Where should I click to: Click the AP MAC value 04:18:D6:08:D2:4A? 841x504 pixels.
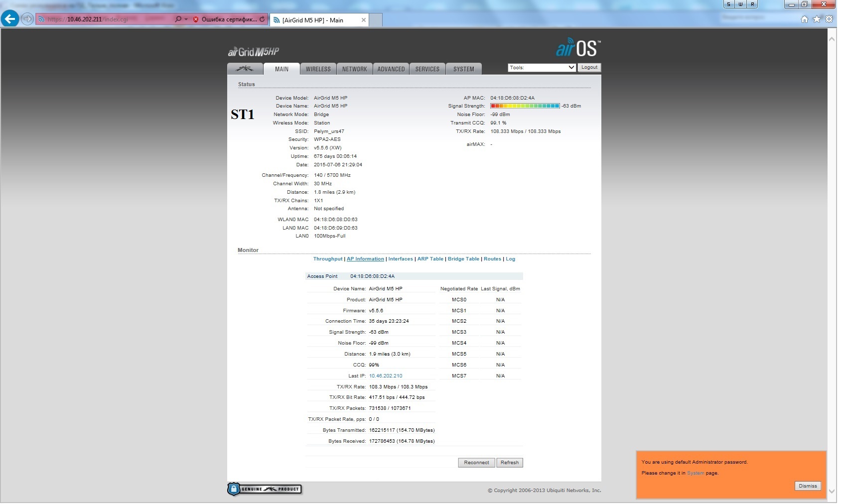[x=512, y=98]
